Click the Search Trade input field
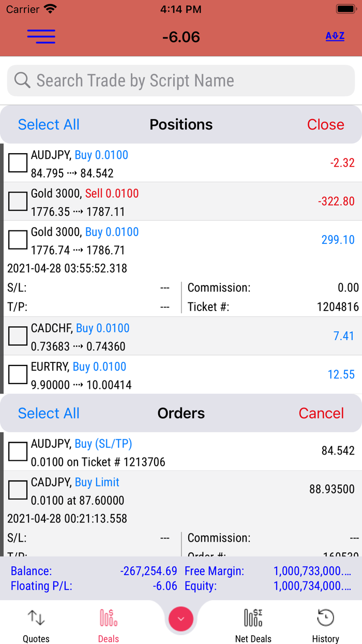362x644 pixels. (155, 81)
